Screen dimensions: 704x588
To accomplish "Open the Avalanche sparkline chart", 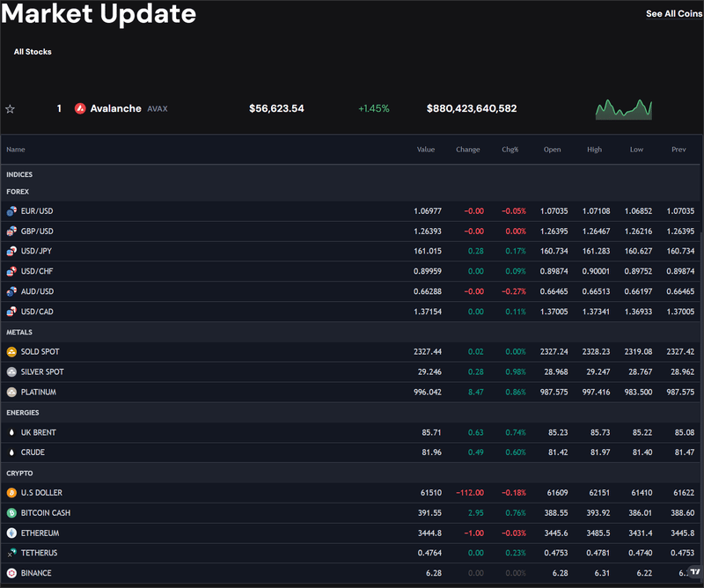I will (x=624, y=110).
